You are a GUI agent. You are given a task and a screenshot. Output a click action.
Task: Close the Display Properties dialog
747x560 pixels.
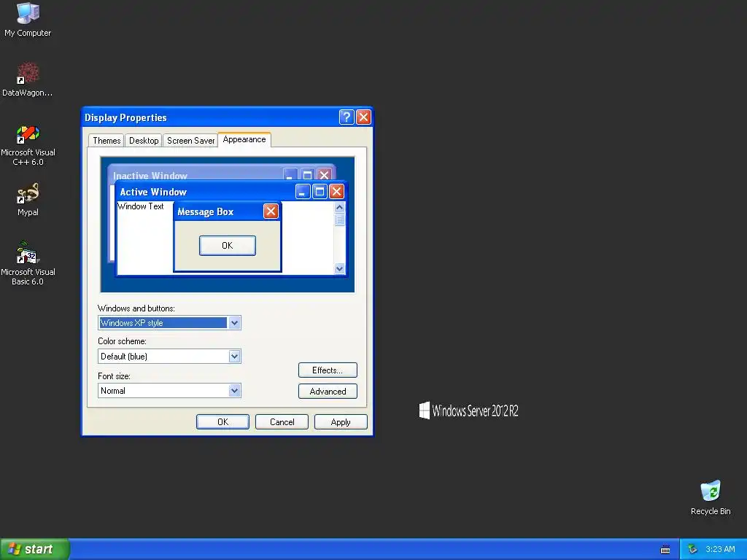[x=363, y=117]
